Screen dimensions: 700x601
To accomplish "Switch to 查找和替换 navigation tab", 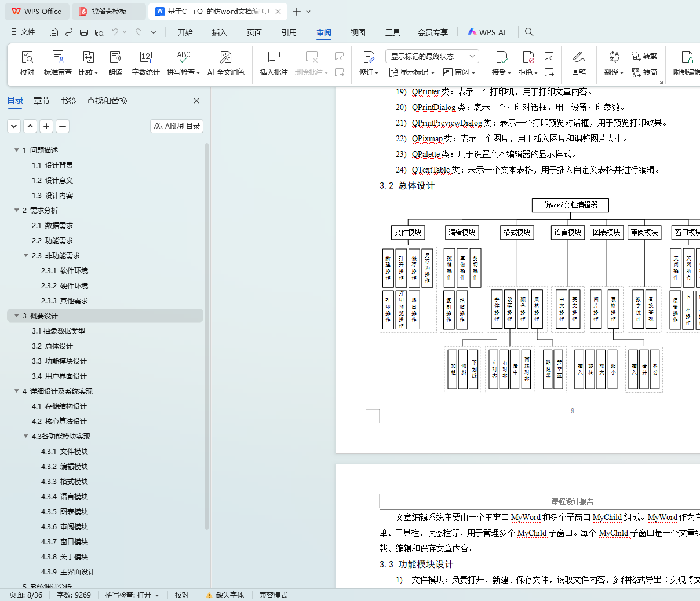I will point(107,101).
